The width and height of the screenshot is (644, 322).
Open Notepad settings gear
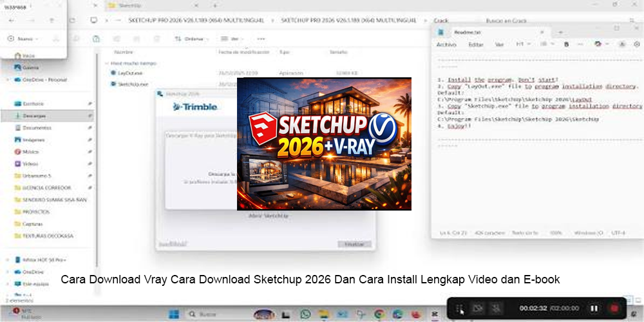point(637,44)
